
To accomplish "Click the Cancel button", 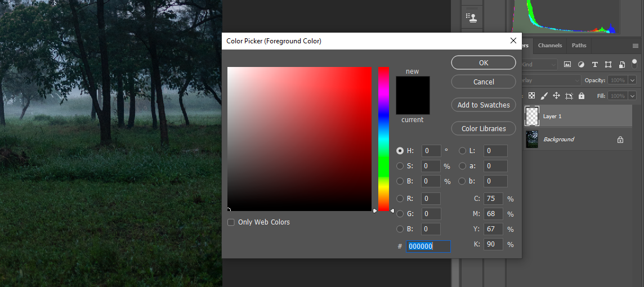I will click(484, 82).
